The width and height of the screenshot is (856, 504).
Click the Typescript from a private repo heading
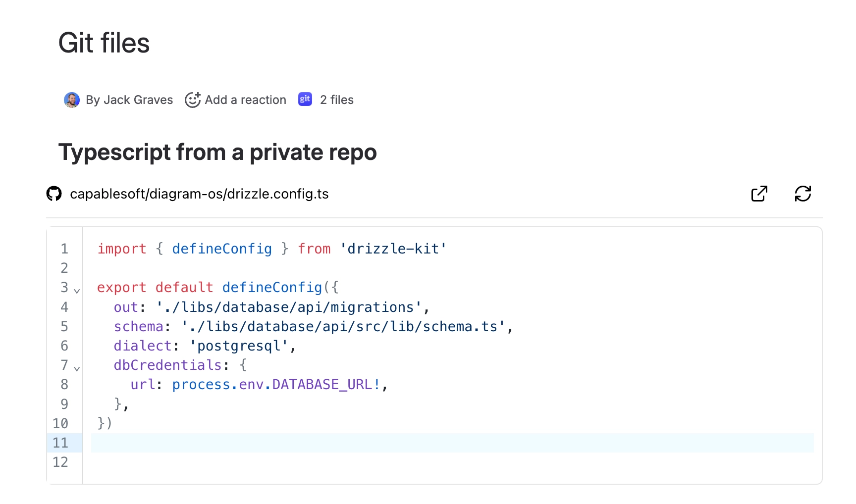pos(217,152)
